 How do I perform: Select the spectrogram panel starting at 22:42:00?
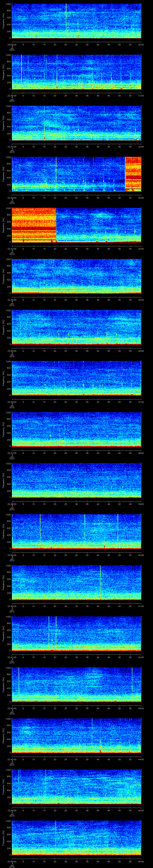(77, 685)
